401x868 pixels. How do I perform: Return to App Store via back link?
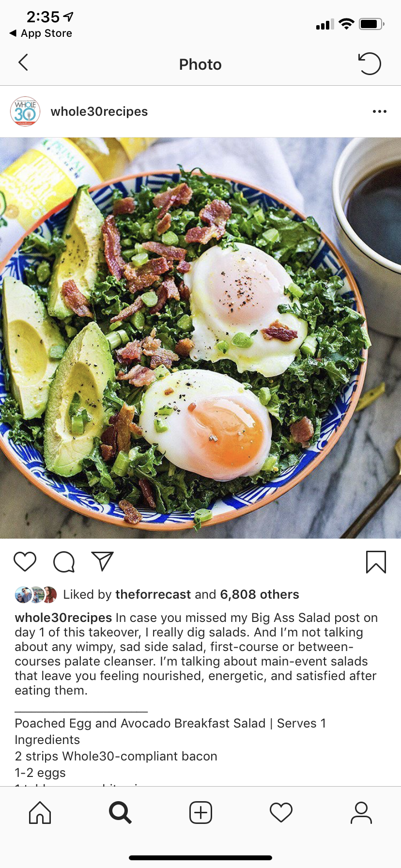(x=41, y=33)
